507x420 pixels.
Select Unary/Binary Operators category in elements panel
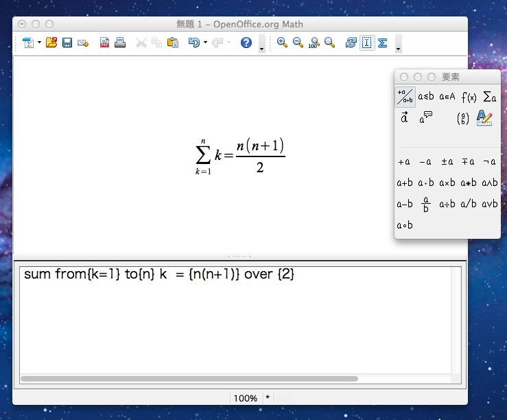coord(405,97)
